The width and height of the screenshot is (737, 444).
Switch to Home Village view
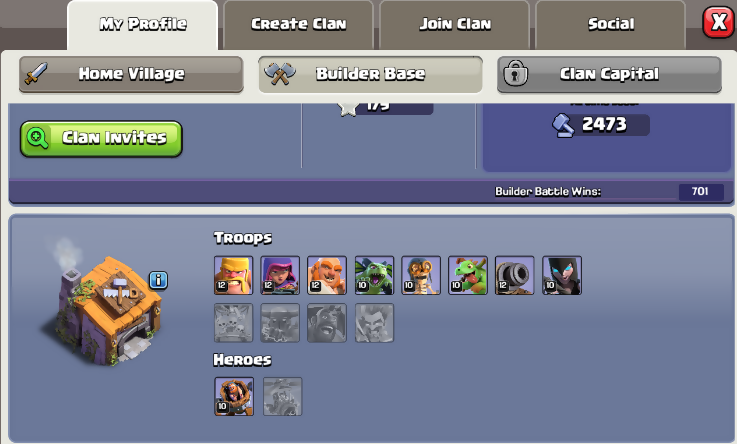(x=131, y=74)
